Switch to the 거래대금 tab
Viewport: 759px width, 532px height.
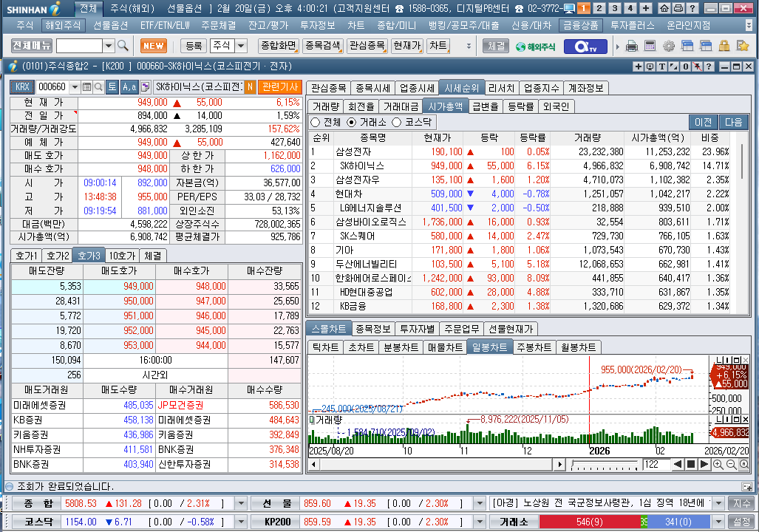click(x=401, y=106)
